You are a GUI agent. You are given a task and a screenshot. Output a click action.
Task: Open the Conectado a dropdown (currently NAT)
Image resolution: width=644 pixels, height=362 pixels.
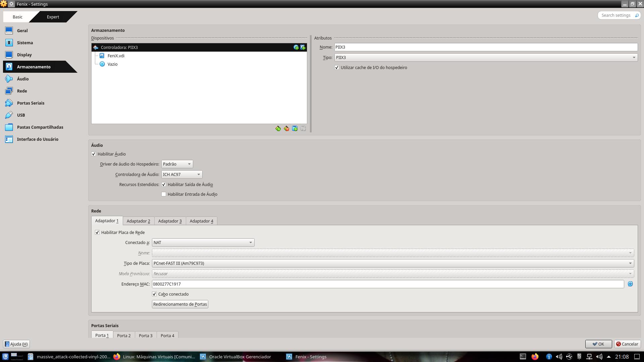(203, 242)
